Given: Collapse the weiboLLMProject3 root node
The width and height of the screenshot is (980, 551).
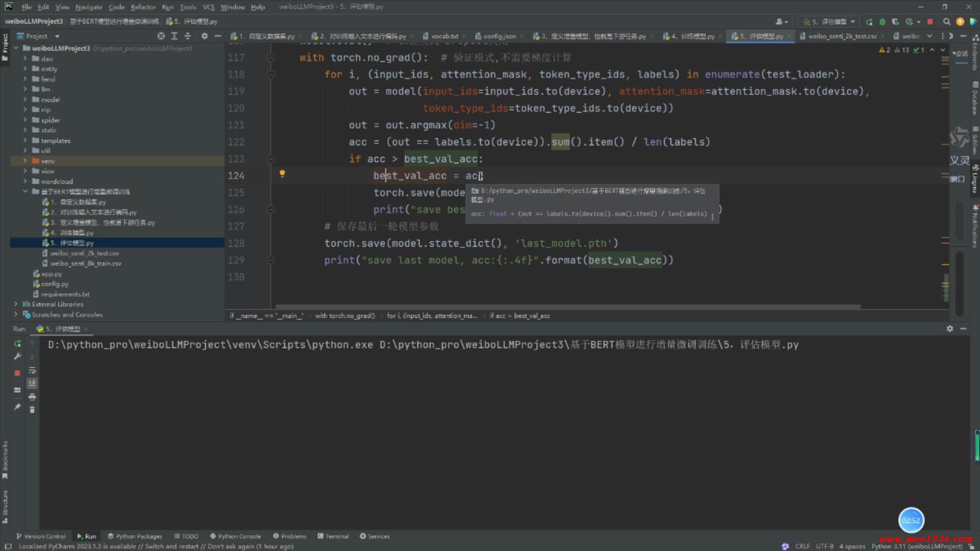Looking at the screenshot, I should pyautogui.click(x=16, y=48).
